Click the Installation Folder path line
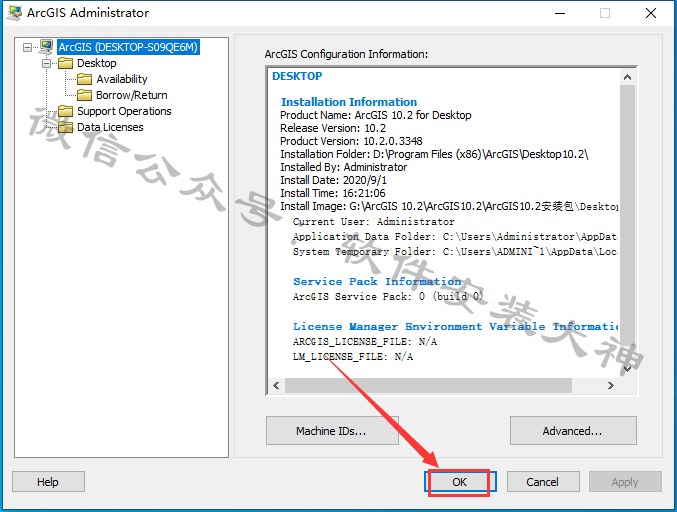The width and height of the screenshot is (677, 512). coord(434,154)
